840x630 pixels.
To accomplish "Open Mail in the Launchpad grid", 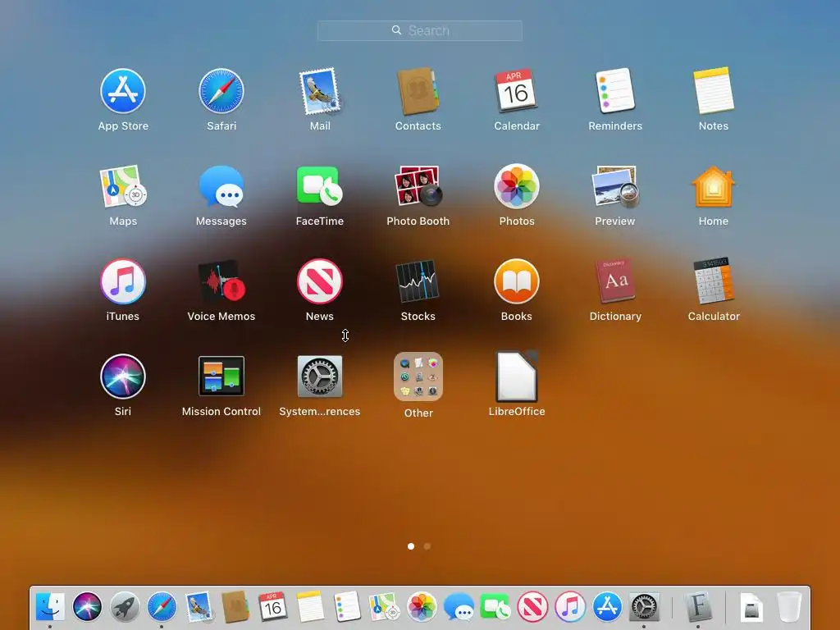I will tap(320, 91).
